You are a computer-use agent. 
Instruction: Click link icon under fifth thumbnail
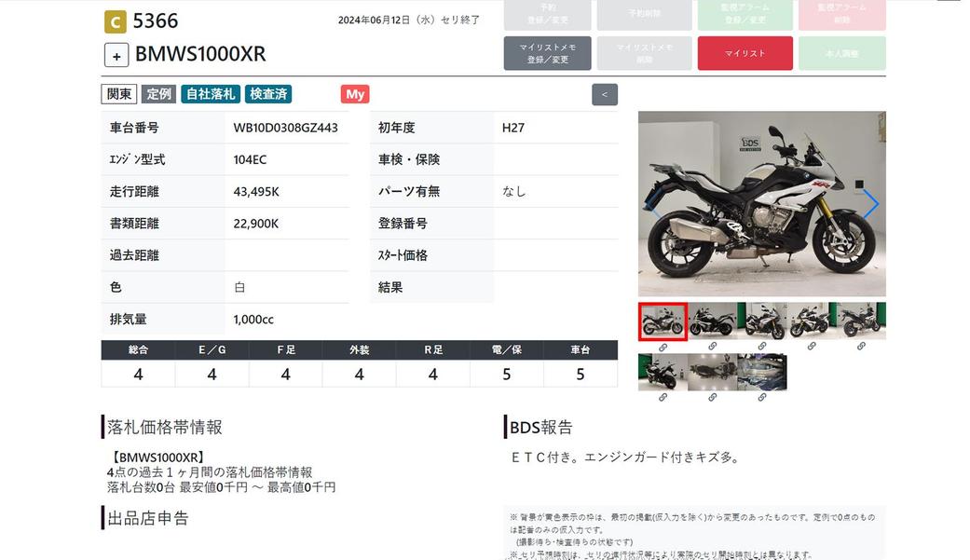(860, 347)
